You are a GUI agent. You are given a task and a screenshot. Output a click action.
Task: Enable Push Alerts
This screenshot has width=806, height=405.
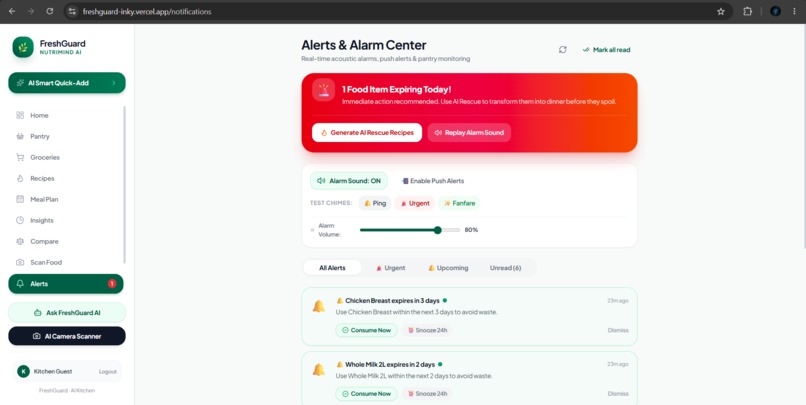pyautogui.click(x=433, y=181)
